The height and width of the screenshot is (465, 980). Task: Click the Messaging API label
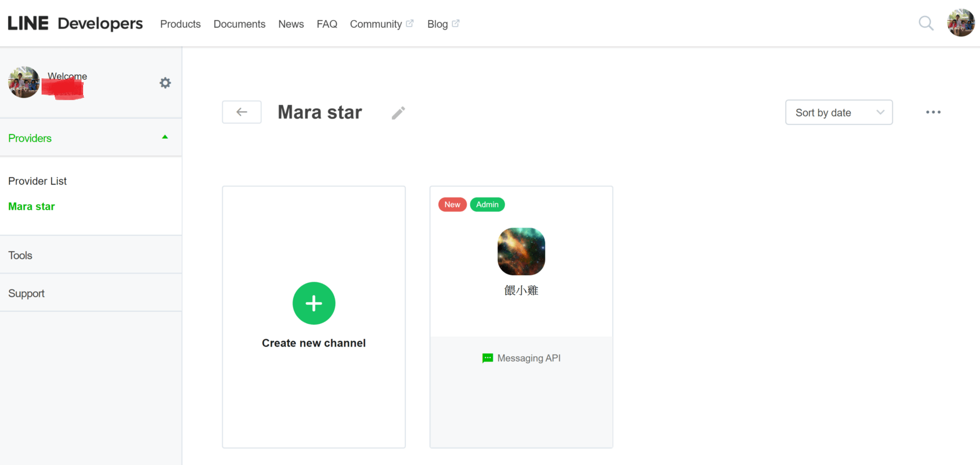[529, 358]
